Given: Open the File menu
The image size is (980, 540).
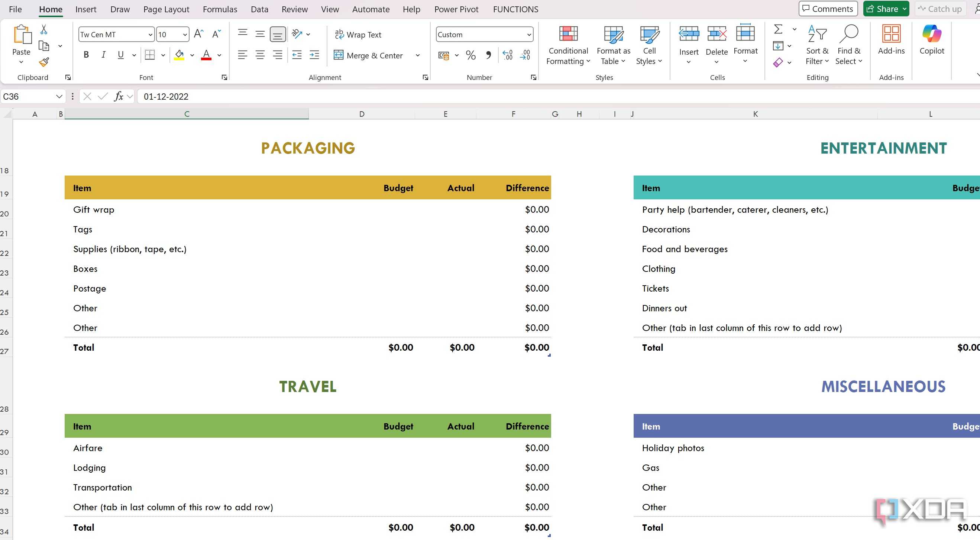Looking at the screenshot, I should click(15, 9).
